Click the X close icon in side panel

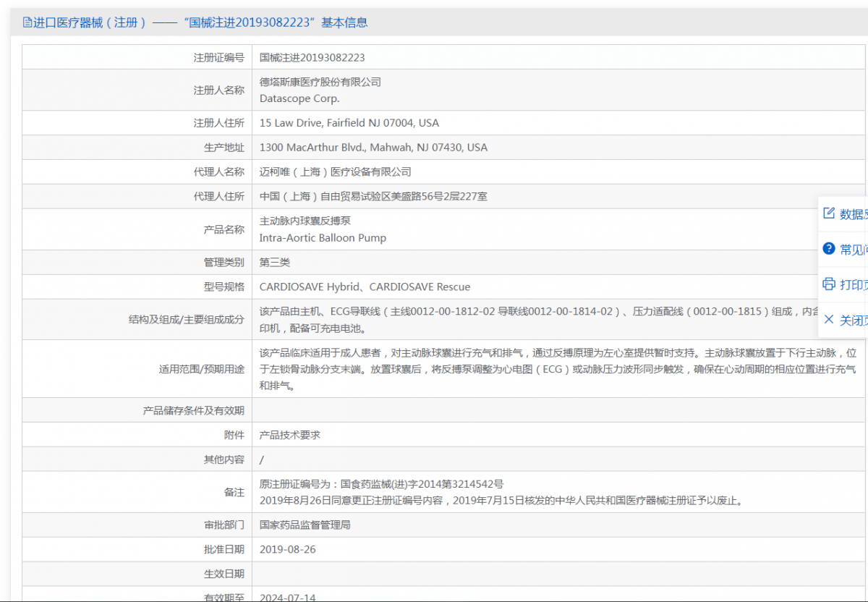click(x=829, y=319)
